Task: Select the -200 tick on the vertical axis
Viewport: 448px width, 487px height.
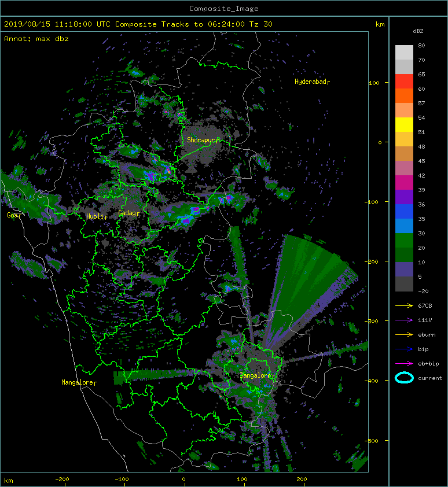Action: point(372,262)
